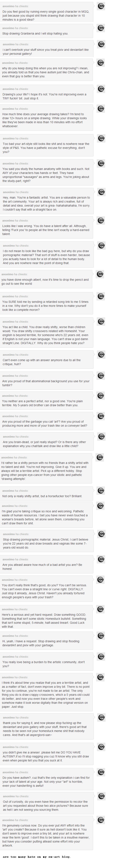Open "anonimo" on the "burden to the artistic community" ask
The image size is (113, 868).
tap(9, 656)
